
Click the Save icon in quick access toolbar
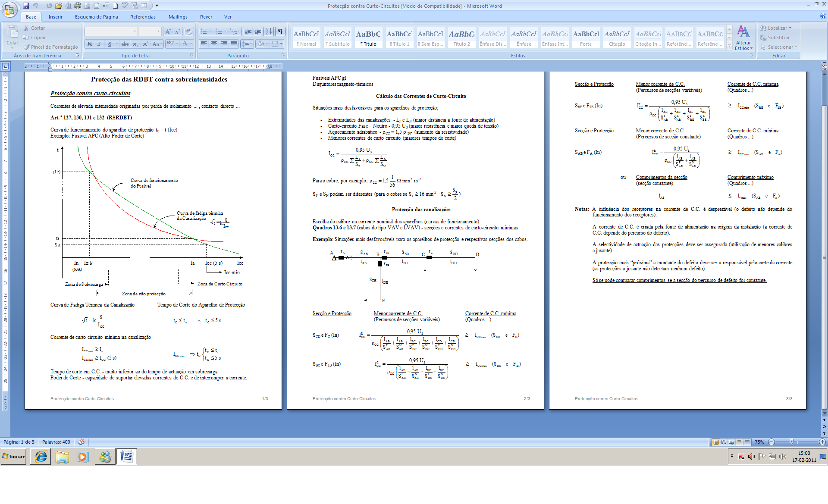(x=26, y=6)
